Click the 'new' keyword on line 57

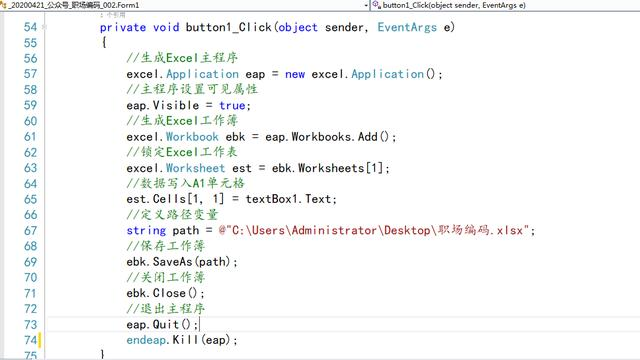tap(295, 74)
